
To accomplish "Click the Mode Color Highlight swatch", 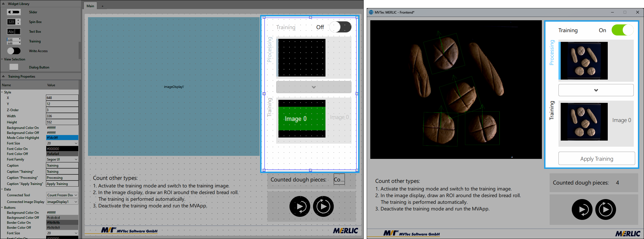I will pyautogui.click(x=62, y=138).
